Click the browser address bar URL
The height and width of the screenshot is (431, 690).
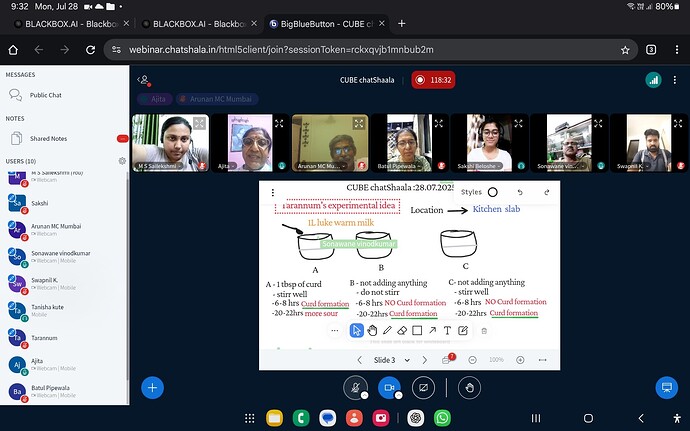tap(281, 50)
